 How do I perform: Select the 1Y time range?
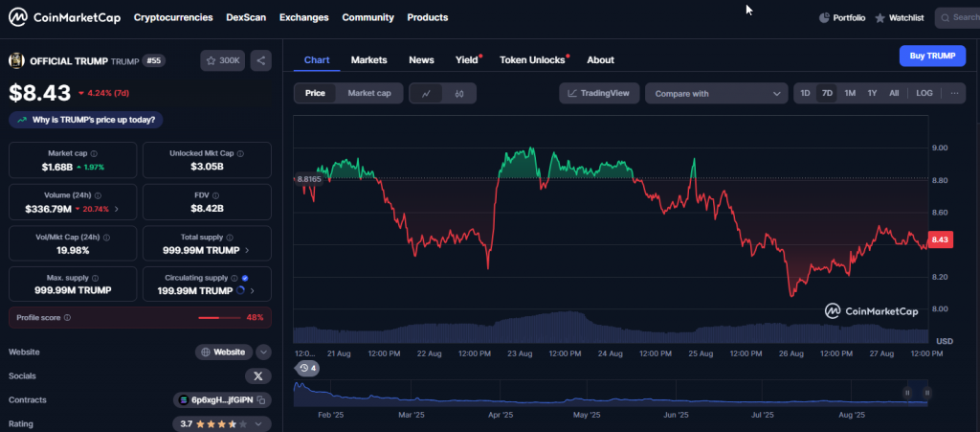click(x=872, y=93)
